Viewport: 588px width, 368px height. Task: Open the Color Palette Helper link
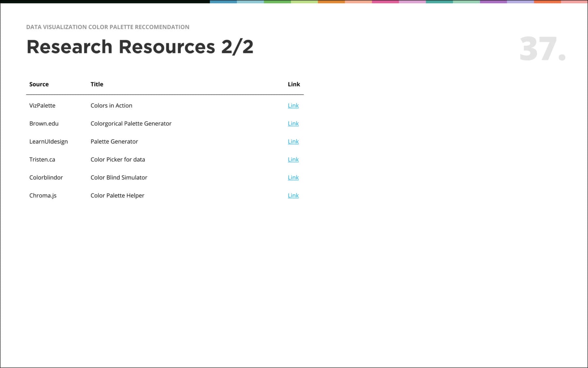click(x=293, y=195)
